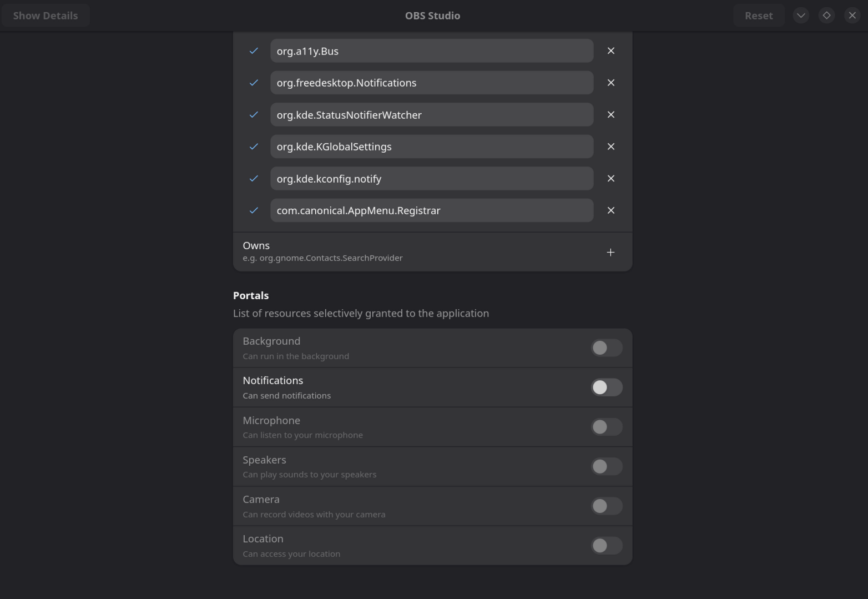Click the checkmark beside org.kde.KGlobalSettings
The image size is (868, 599).
click(254, 147)
